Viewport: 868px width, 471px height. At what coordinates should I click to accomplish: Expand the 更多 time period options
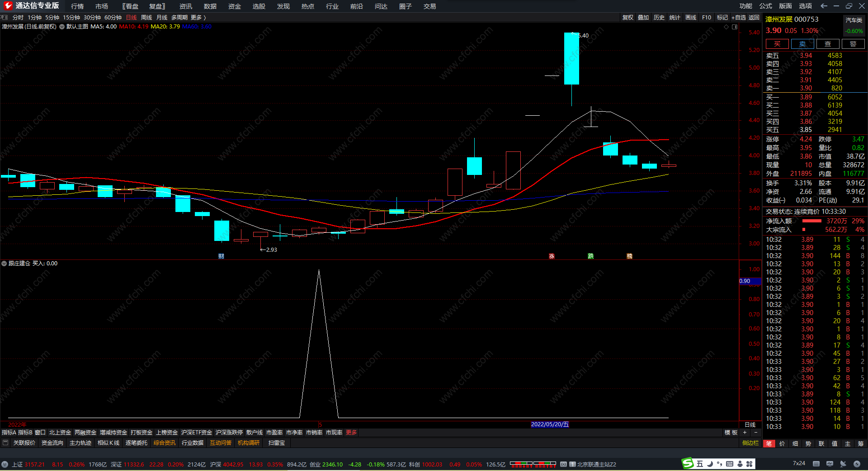[198, 18]
